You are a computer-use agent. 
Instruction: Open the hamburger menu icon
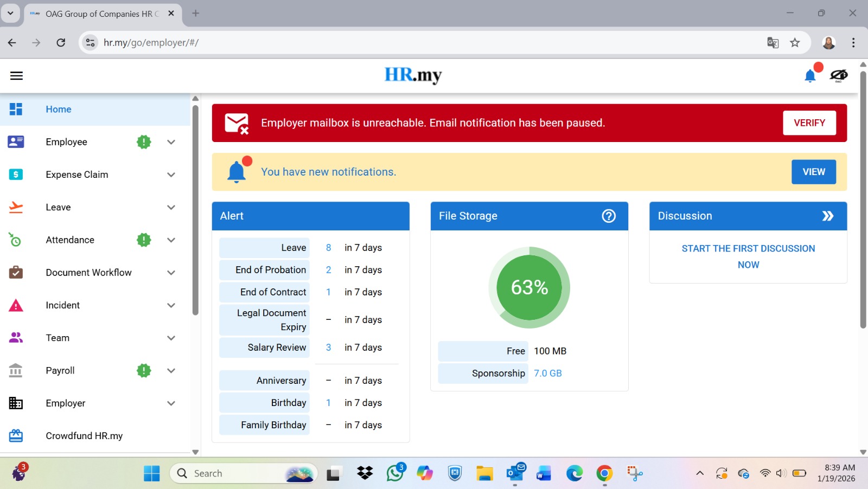(16, 76)
